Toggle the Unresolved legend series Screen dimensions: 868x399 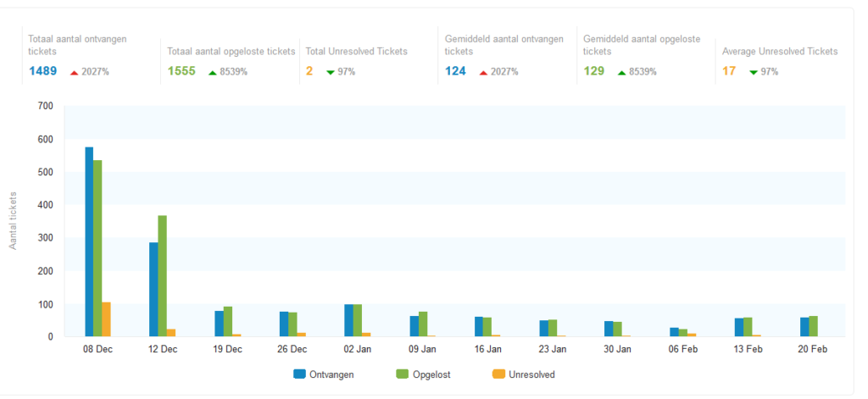pos(523,374)
